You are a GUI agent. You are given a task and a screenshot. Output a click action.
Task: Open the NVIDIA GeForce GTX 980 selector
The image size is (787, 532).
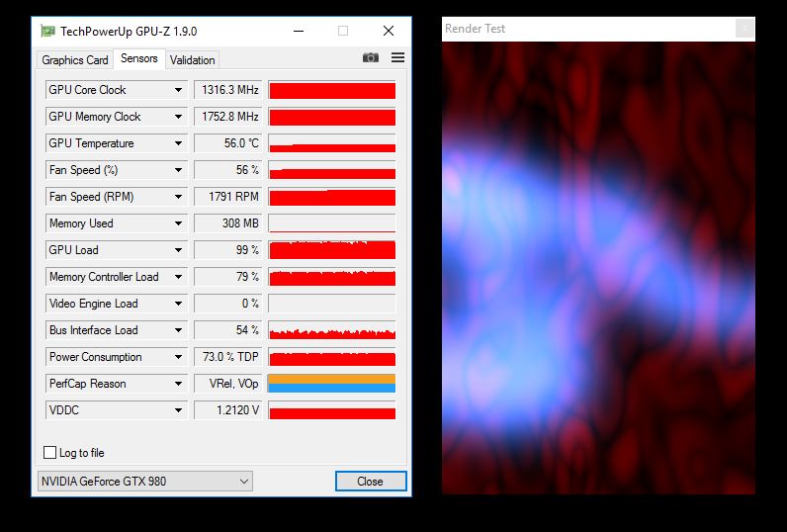(x=144, y=482)
